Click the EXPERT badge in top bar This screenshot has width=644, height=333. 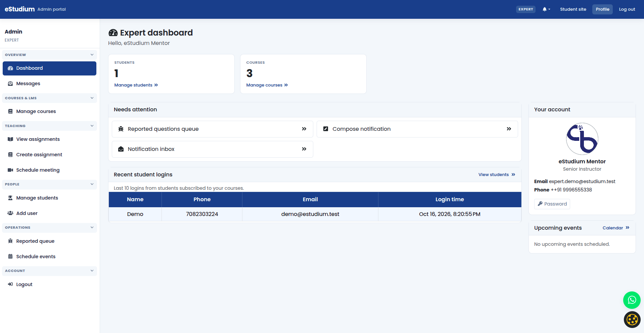pyautogui.click(x=525, y=9)
